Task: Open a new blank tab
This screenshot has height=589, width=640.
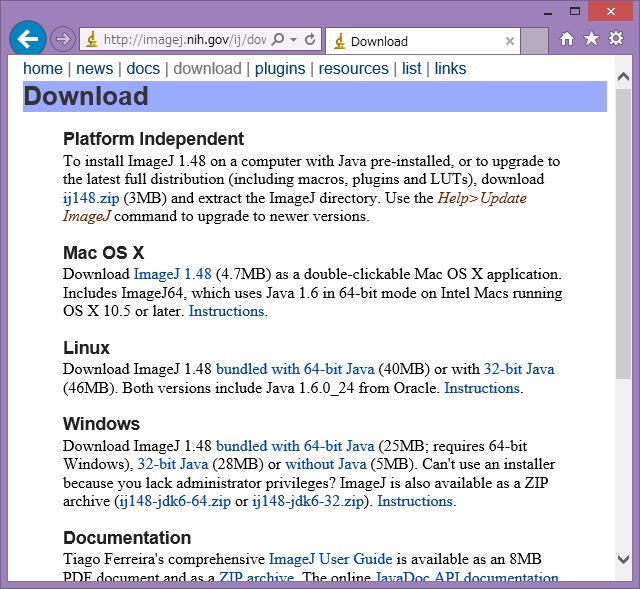Action: [534, 41]
